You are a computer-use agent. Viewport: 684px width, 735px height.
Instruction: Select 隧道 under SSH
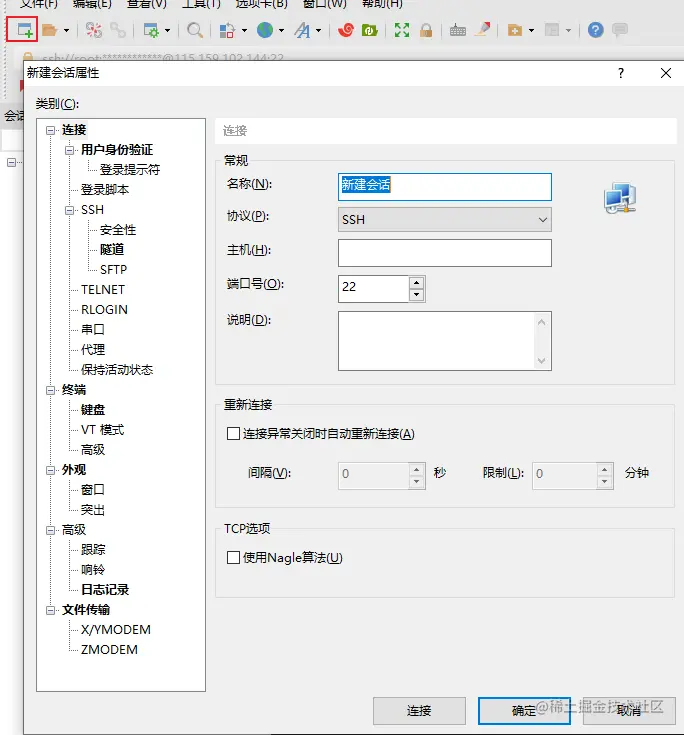click(112, 249)
